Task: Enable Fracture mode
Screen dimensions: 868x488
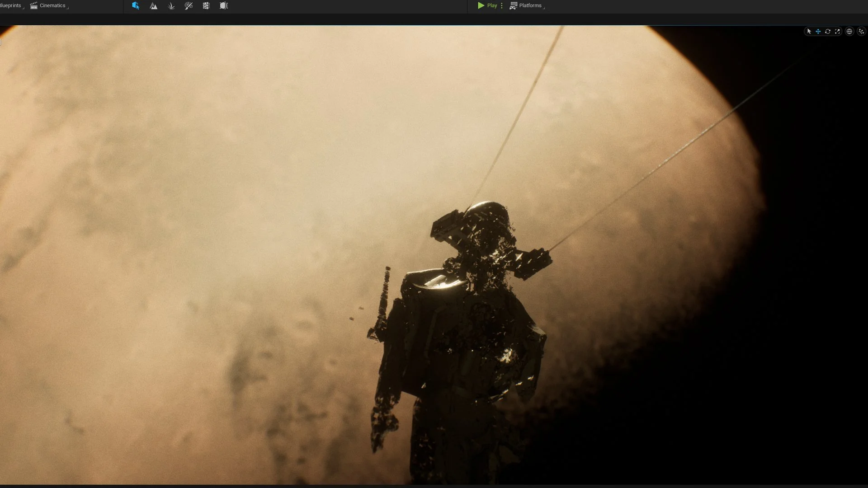Action: click(x=206, y=6)
